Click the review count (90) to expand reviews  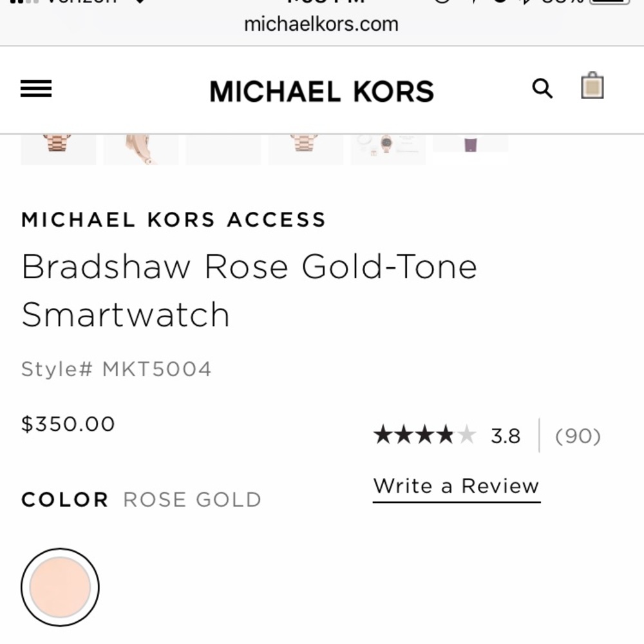click(x=576, y=436)
